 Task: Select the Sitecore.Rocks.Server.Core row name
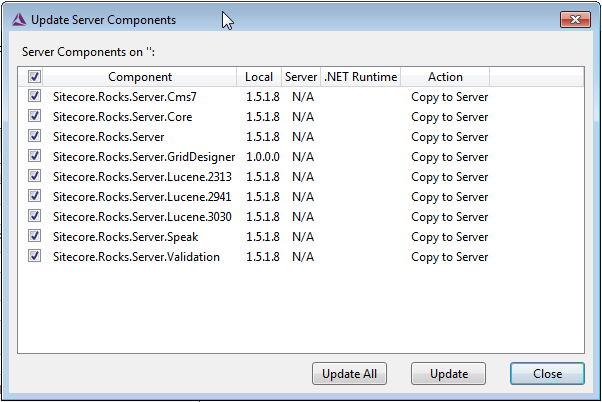pos(122,117)
